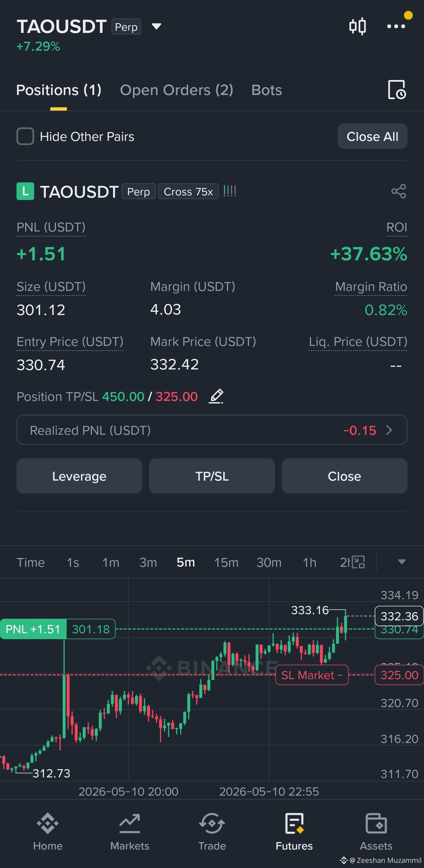Image resolution: width=424 pixels, height=868 pixels.
Task: Expand the TAOUSDT pair selector dropdown
Action: pyautogui.click(x=156, y=26)
